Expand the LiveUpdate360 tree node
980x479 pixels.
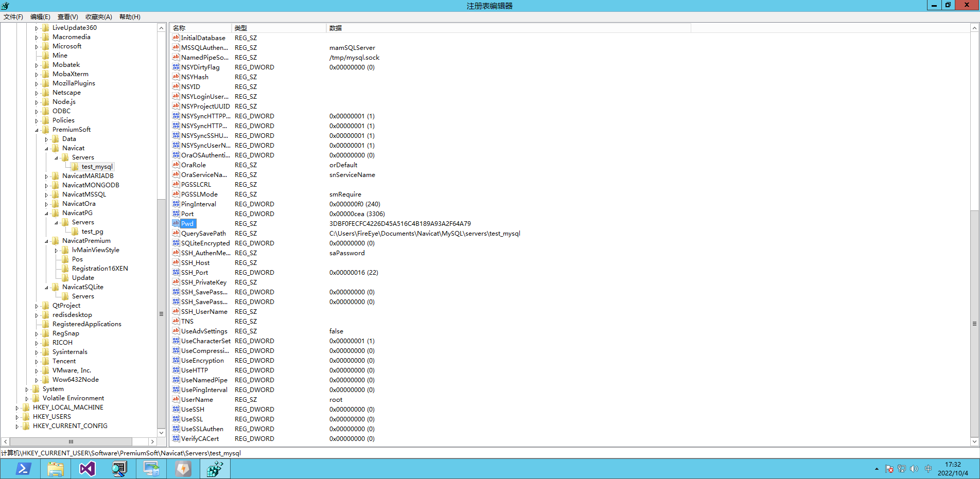point(37,28)
